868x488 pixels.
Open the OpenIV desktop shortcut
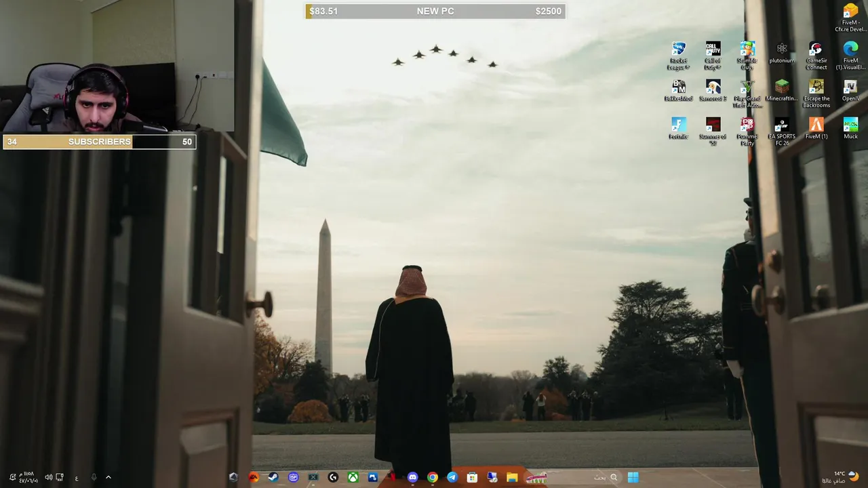(850, 90)
